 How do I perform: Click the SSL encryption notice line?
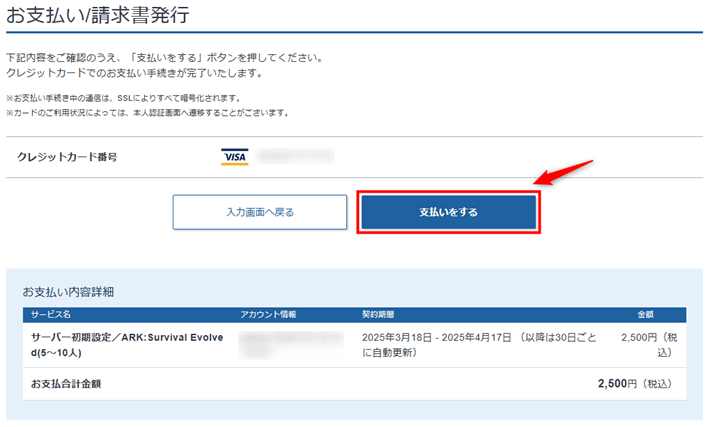pos(124,98)
